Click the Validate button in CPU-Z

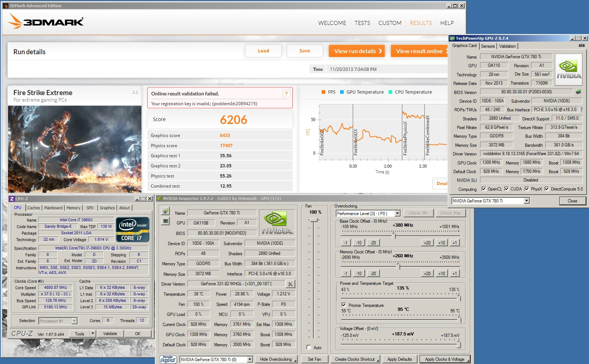[x=110, y=334]
